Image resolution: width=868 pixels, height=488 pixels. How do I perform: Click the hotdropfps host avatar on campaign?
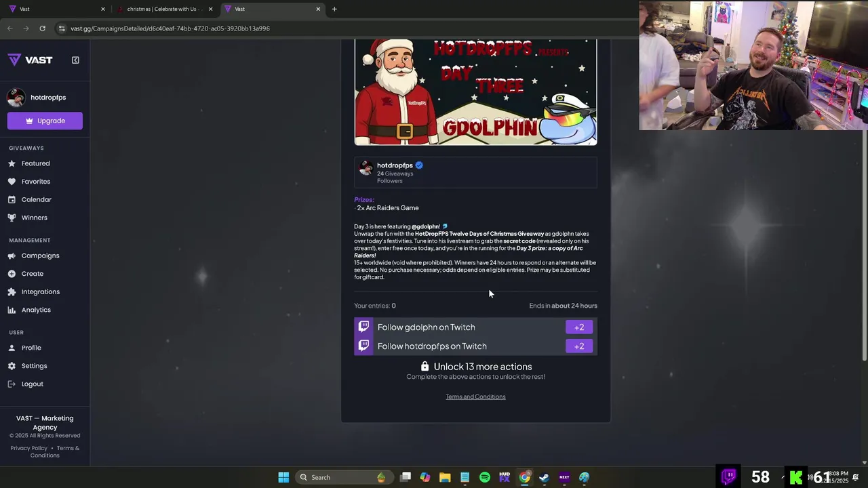(x=366, y=168)
